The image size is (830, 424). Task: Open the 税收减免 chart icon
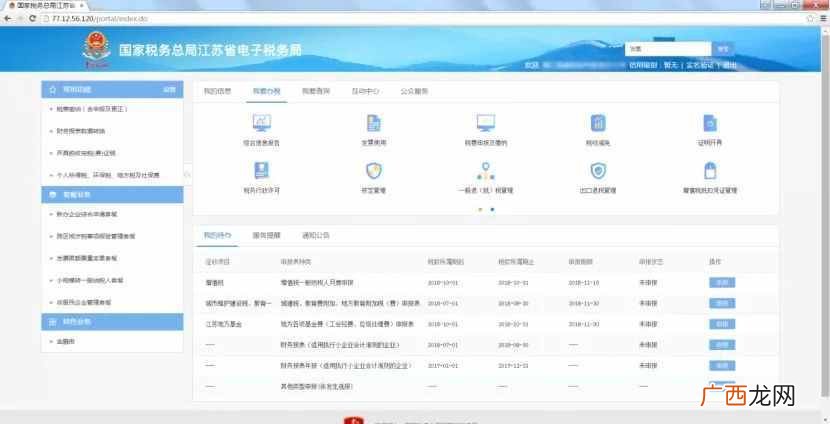(598, 123)
